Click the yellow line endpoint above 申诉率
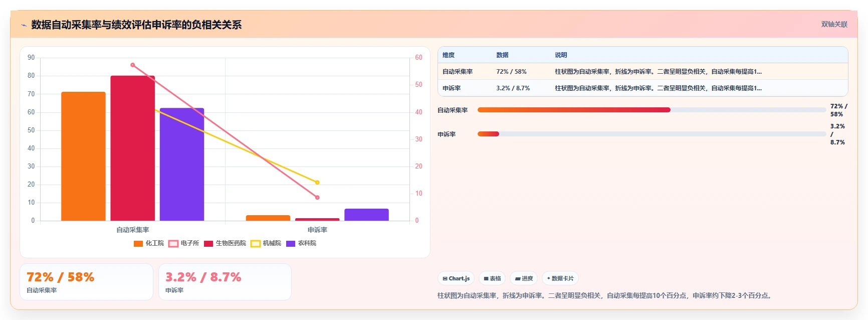This screenshot has height=320, width=868. (317, 183)
